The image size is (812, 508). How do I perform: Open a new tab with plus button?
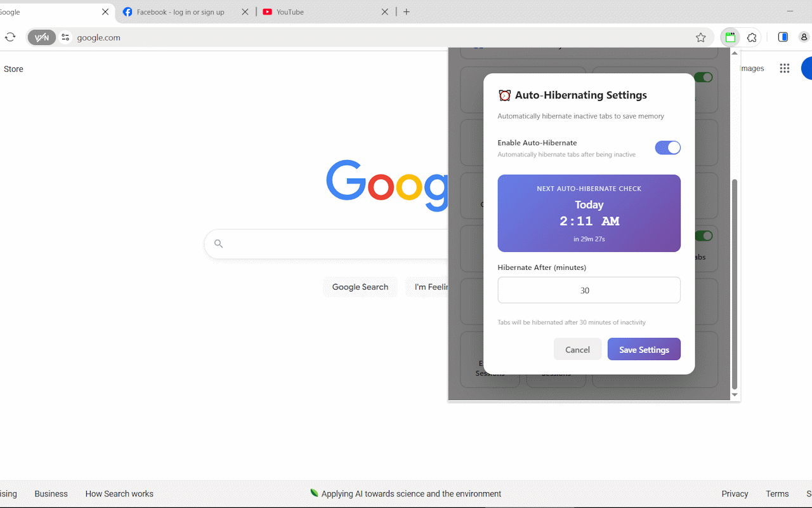(407, 12)
